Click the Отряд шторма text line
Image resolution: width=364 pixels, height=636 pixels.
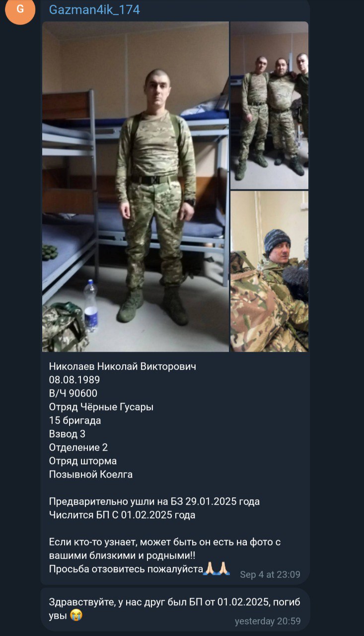coord(83,461)
